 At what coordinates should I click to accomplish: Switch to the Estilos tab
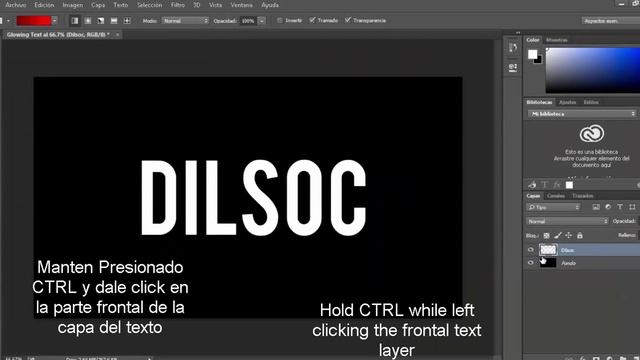coord(591,102)
